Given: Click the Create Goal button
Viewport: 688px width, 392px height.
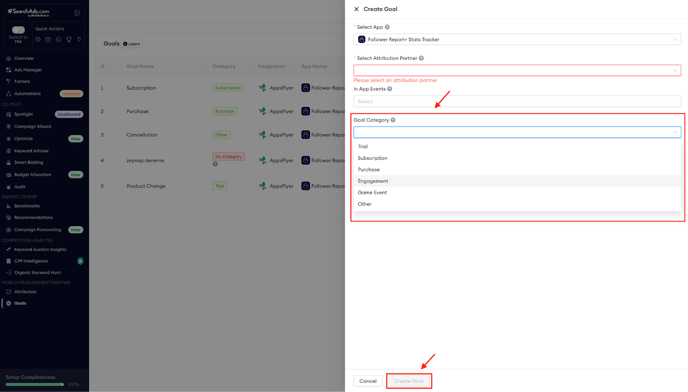Looking at the screenshot, I should (x=408, y=381).
